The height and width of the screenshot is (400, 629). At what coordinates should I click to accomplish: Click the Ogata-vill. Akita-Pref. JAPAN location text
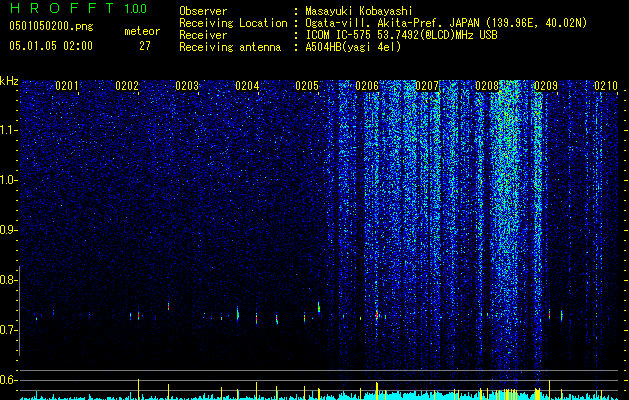coord(446,23)
